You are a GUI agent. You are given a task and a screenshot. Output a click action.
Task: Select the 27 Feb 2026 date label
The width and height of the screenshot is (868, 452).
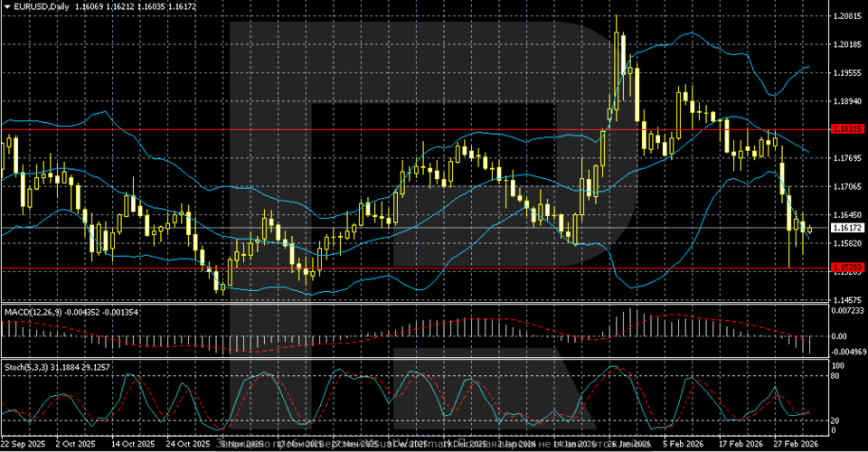(x=796, y=445)
